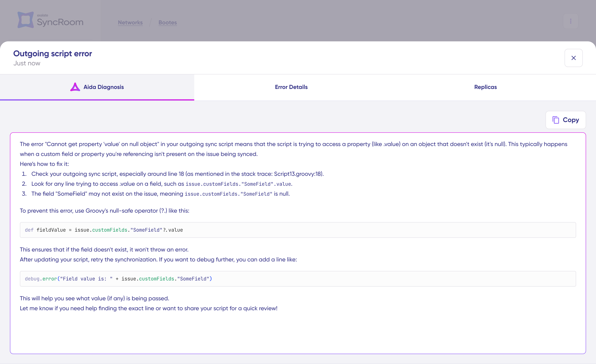The width and height of the screenshot is (596, 364).
Task: Select the Aida Diagnosis tab label
Action: 103,87
